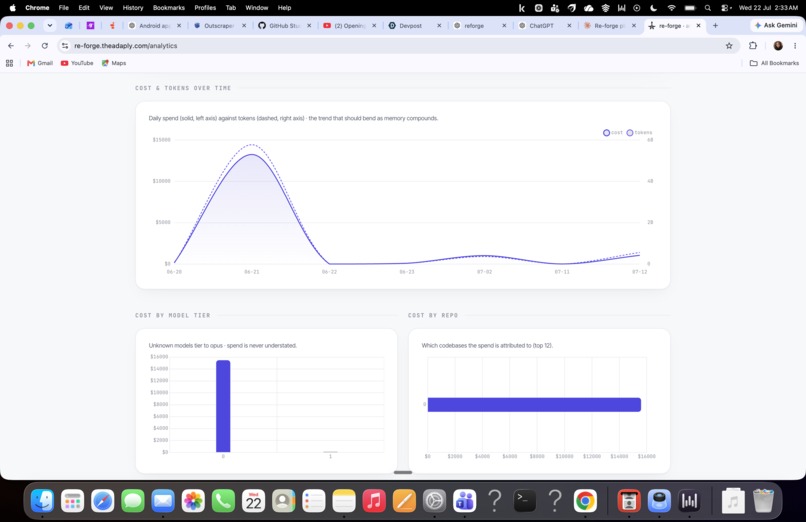Open Google Chrome from the Dock
This screenshot has height=522, width=806.
coord(585,500)
